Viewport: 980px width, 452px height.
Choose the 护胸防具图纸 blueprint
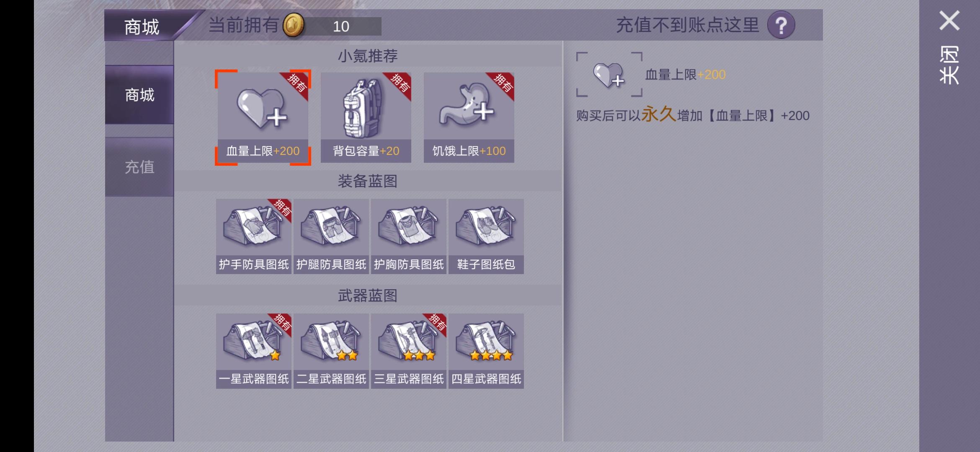409,236
